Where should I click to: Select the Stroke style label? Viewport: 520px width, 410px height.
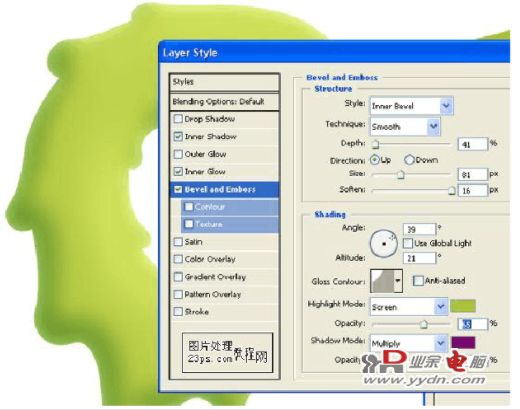(197, 312)
